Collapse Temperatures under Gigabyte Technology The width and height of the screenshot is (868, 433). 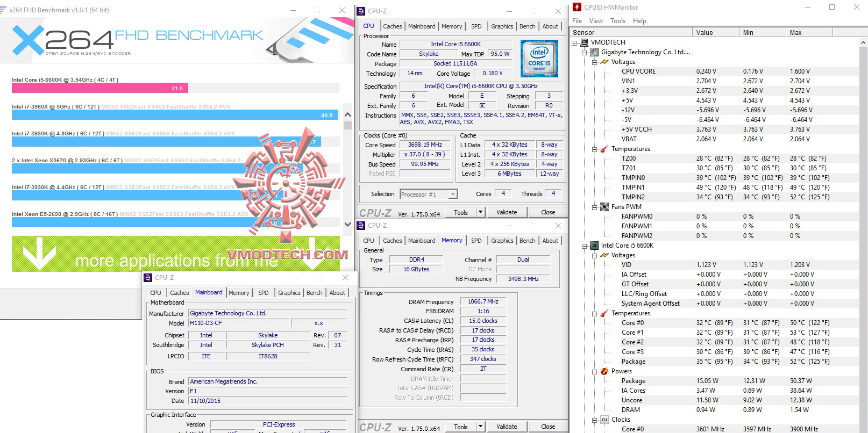pos(594,149)
